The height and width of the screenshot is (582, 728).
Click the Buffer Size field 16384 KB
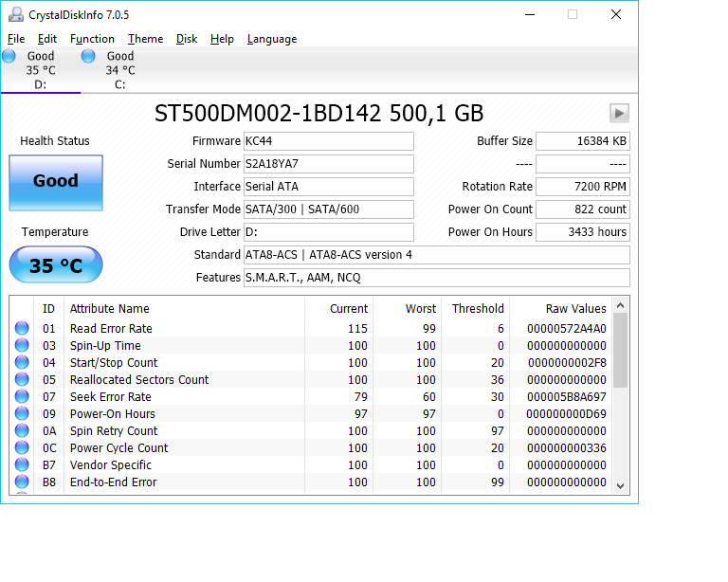(583, 141)
